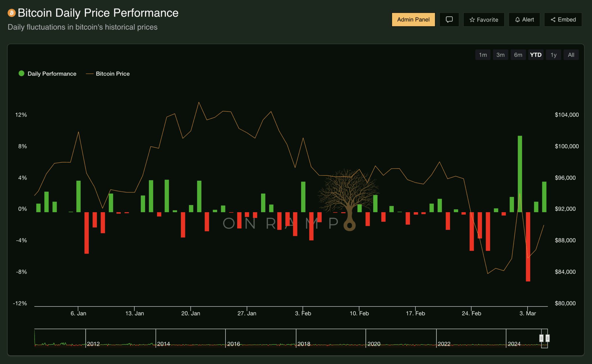Image resolution: width=592 pixels, height=364 pixels.
Task: Click the Embed share icon
Action: [x=553, y=20]
